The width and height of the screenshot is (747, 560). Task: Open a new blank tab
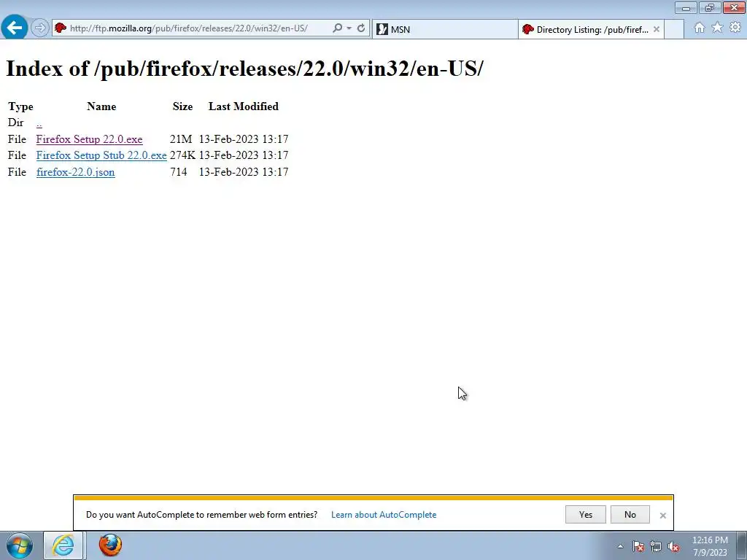pos(674,29)
